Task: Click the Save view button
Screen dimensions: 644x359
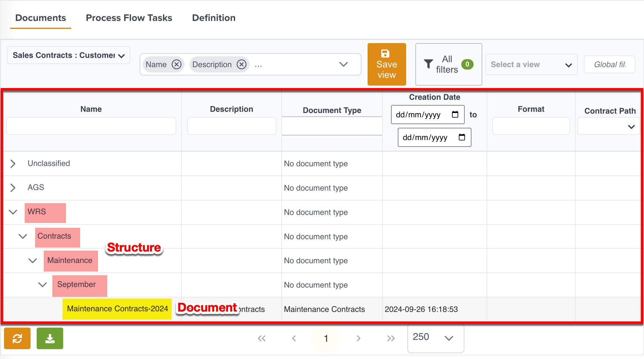Action: tap(387, 64)
